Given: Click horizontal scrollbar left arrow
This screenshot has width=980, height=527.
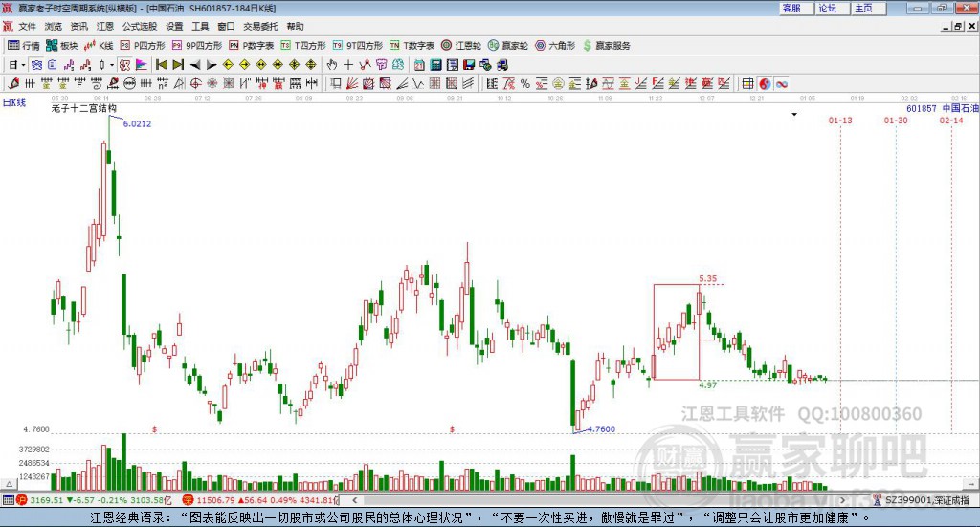Looking at the screenshot, I should (x=354, y=500).
